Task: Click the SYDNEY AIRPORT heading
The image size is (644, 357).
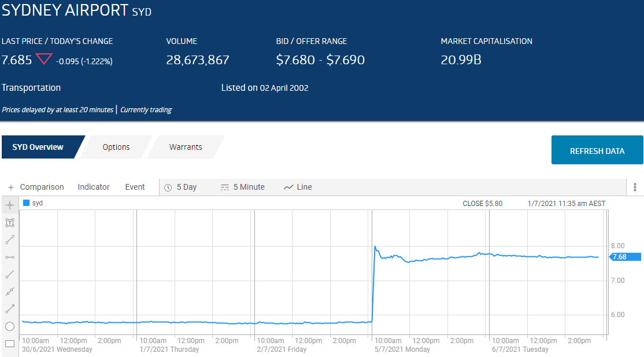Action: pyautogui.click(x=65, y=10)
